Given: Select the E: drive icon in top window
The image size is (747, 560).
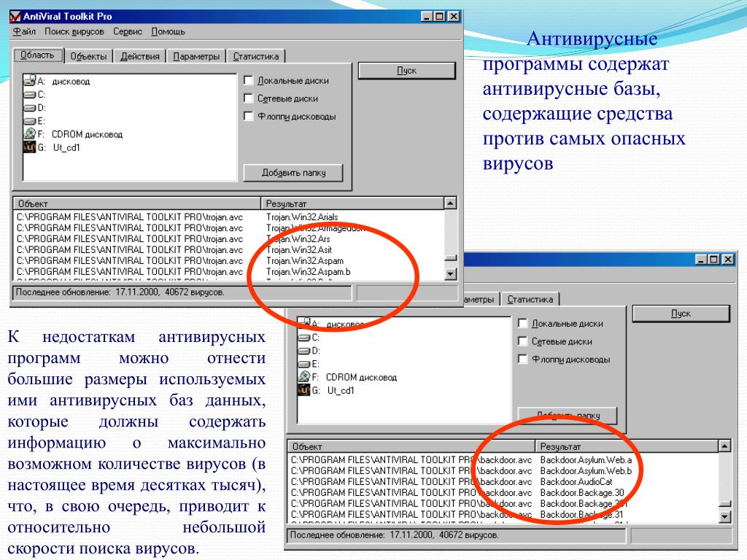Looking at the screenshot, I should (30, 121).
